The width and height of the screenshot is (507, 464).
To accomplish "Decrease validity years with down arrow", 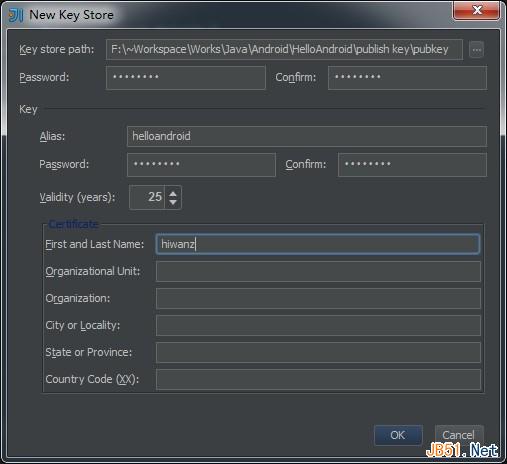I will (x=173, y=202).
